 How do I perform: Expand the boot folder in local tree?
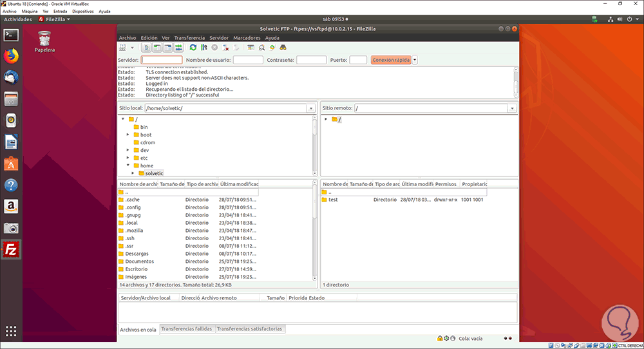point(128,135)
